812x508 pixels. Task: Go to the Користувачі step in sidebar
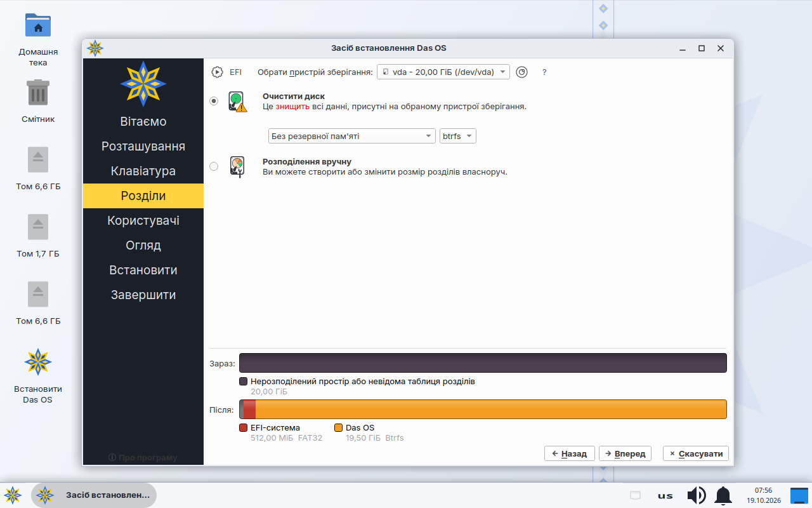click(x=143, y=220)
